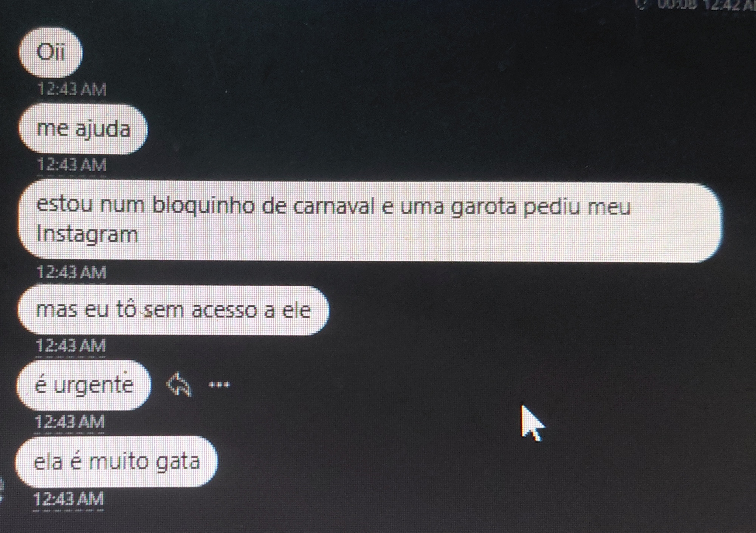
Task: Click the 12:43 AM timestamp under "Oii"
Action: tap(72, 89)
